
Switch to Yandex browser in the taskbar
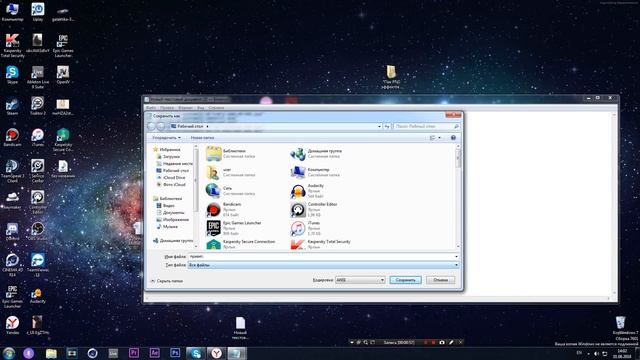[216, 353]
